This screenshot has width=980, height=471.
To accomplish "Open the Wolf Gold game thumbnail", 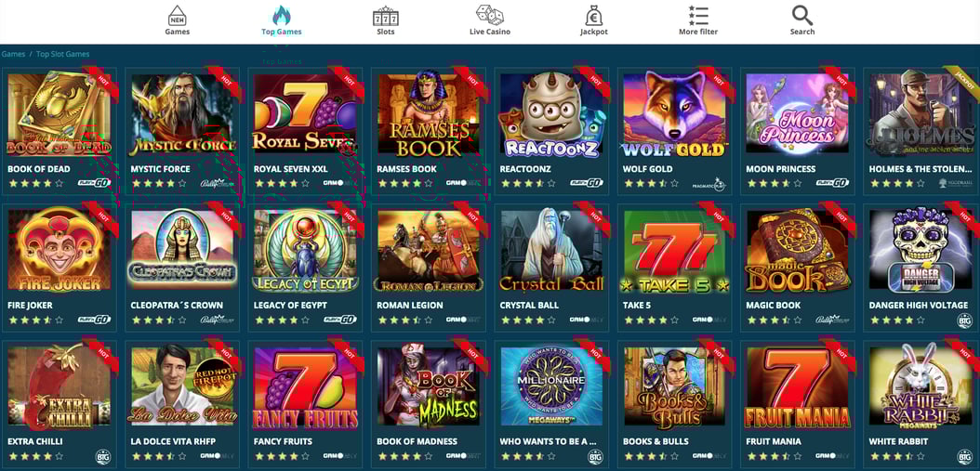I will [674, 114].
